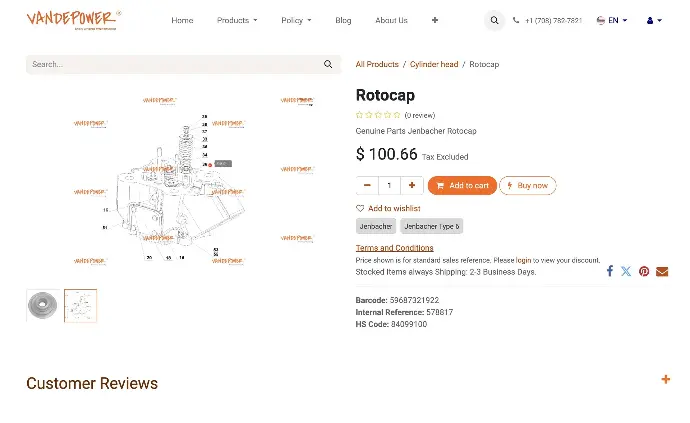The image size is (690, 423).
Task: Click Add to wishlist link
Action: point(394,209)
